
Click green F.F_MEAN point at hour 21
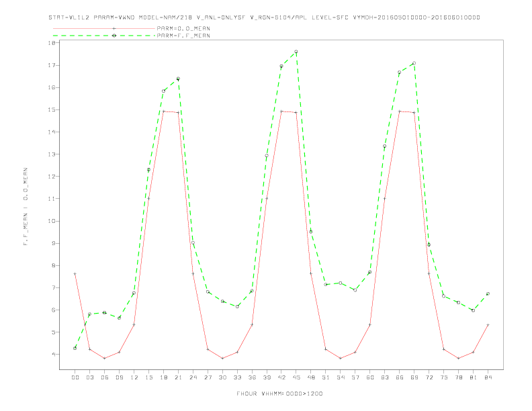pyautogui.click(x=178, y=79)
